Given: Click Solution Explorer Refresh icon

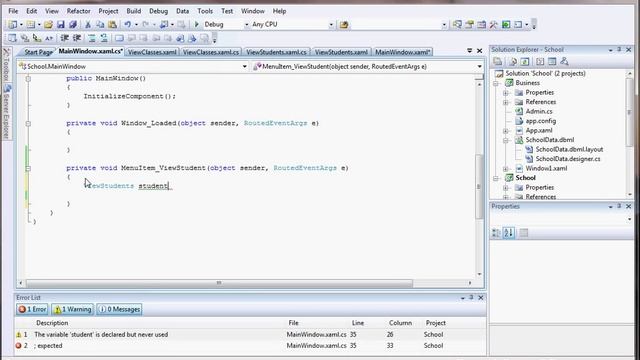Looking at the screenshot, I should (x=525, y=62).
